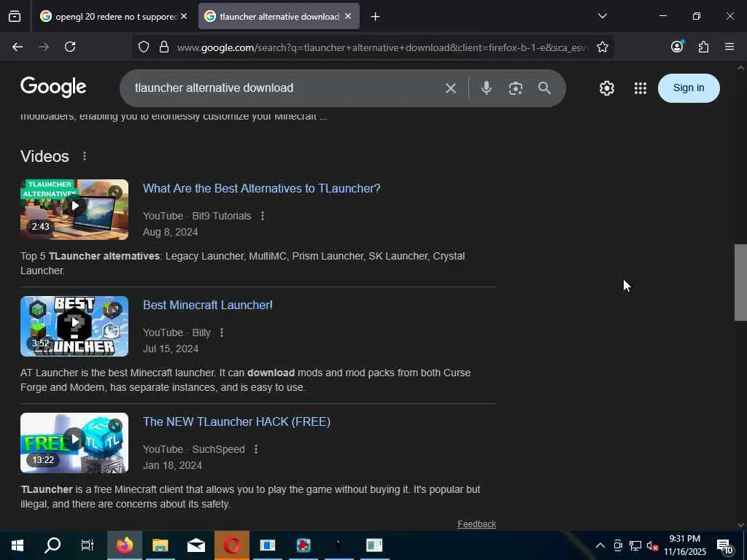The image size is (747, 560).
Task: Open the Mail app from taskbar
Action: pyautogui.click(x=196, y=545)
